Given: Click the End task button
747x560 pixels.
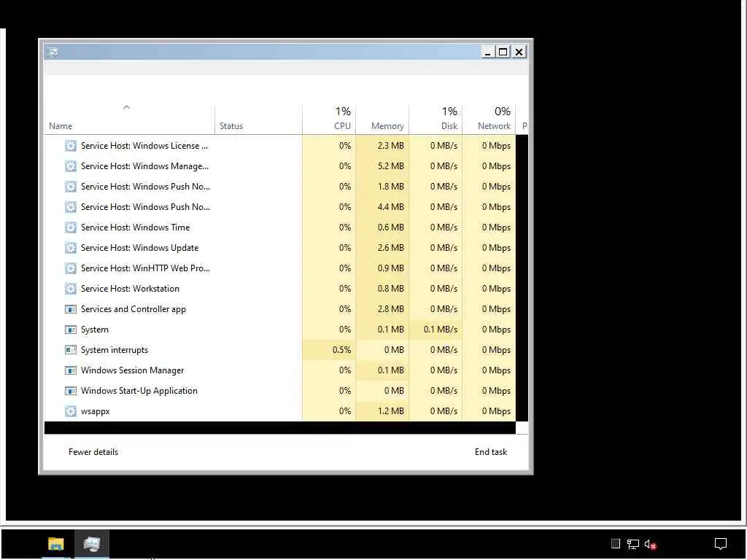Looking at the screenshot, I should 491,452.
